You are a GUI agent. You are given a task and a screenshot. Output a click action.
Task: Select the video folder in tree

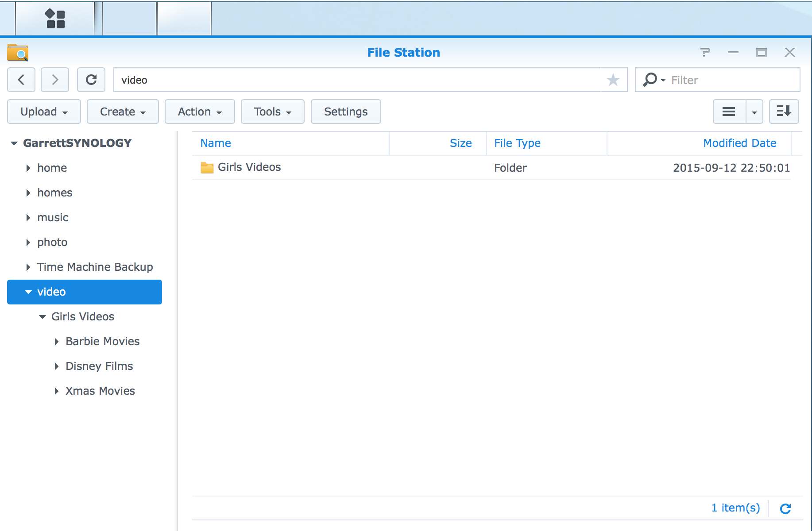(85, 292)
